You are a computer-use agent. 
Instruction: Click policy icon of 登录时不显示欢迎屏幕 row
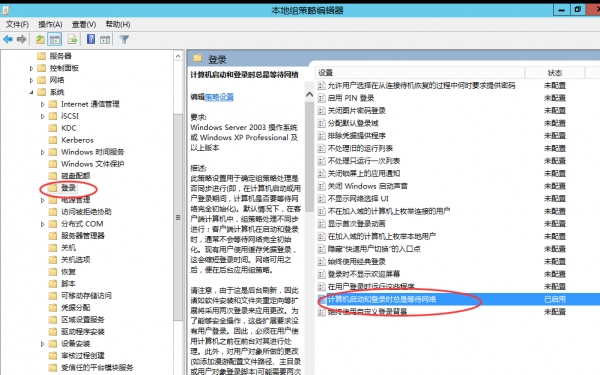321,274
